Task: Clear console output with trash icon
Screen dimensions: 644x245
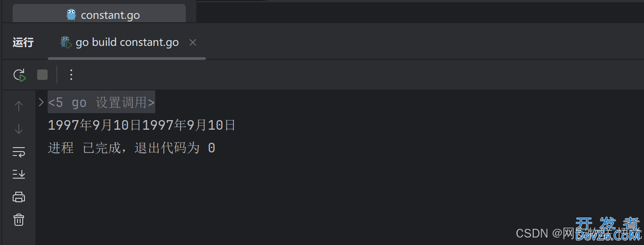Action: point(19,219)
